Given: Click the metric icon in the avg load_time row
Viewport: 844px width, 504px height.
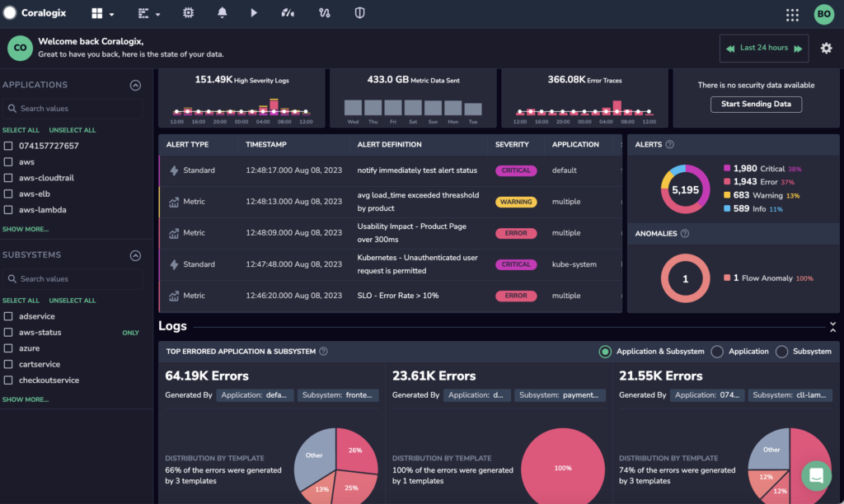Looking at the screenshot, I should (174, 202).
